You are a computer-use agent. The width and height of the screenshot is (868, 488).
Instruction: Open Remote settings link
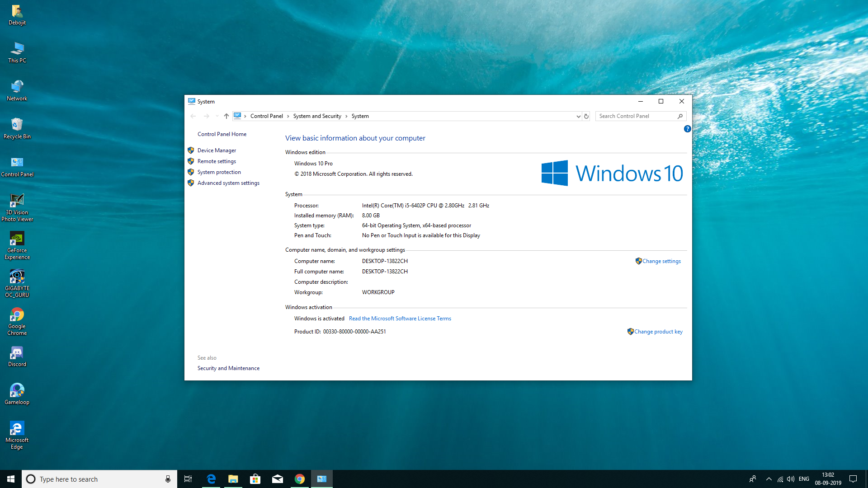[x=217, y=161]
